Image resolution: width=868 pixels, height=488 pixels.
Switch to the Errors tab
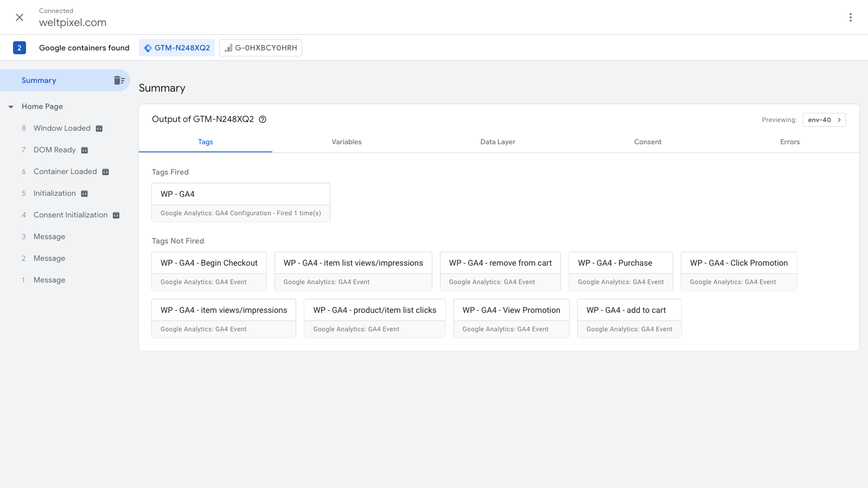coord(790,142)
